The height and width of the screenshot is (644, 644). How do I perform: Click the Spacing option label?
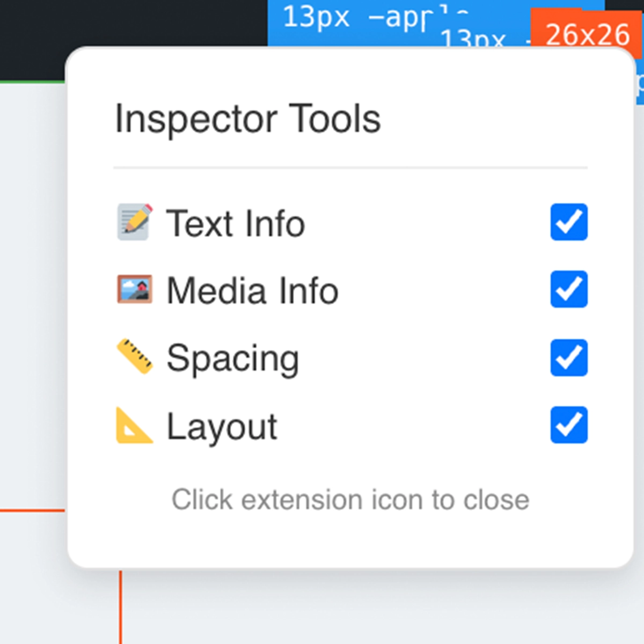tap(232, 358)
